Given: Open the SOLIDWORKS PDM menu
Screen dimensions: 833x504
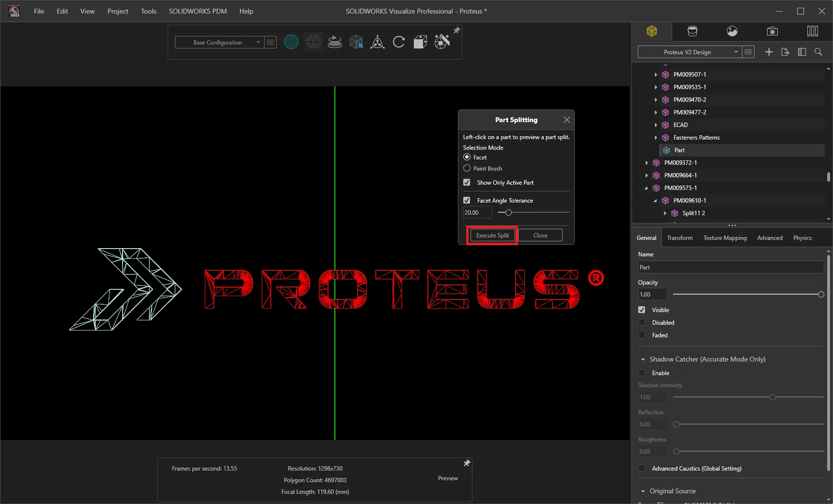Looking at the screenshot, I should tap(198, 11).
